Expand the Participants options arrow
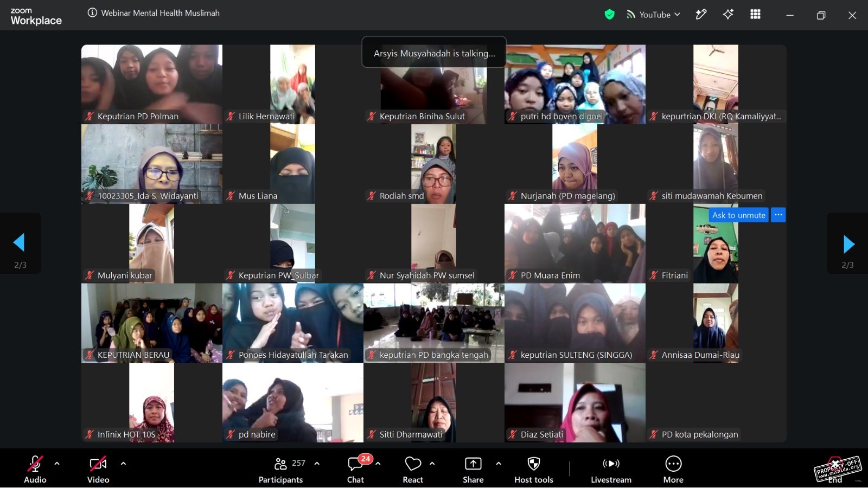Image resolution: width=868 pixels, height=488 pixels. point(317,464)
